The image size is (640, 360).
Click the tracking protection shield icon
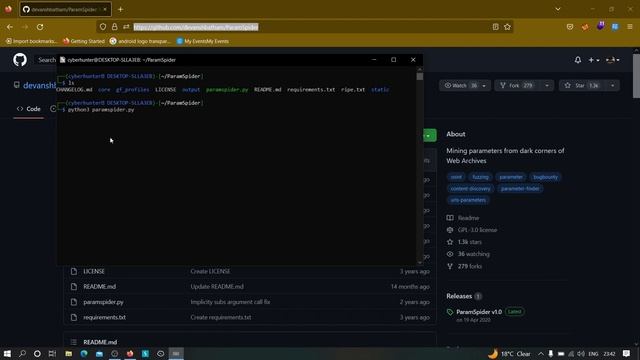tap(103, 27)
